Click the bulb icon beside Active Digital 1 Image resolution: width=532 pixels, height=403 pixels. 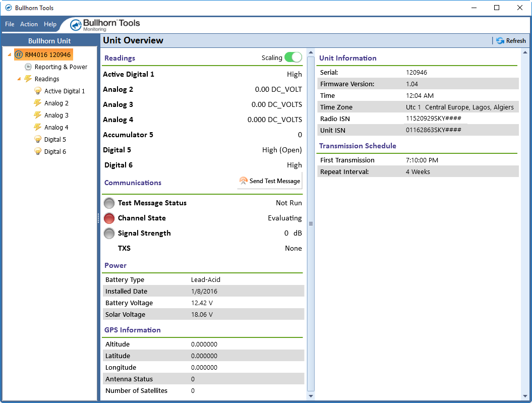38,91
